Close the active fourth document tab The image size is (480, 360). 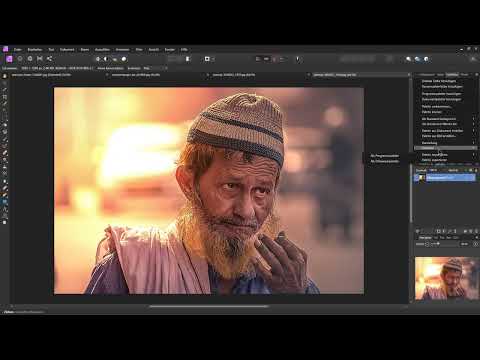click(x=409, y=75)
